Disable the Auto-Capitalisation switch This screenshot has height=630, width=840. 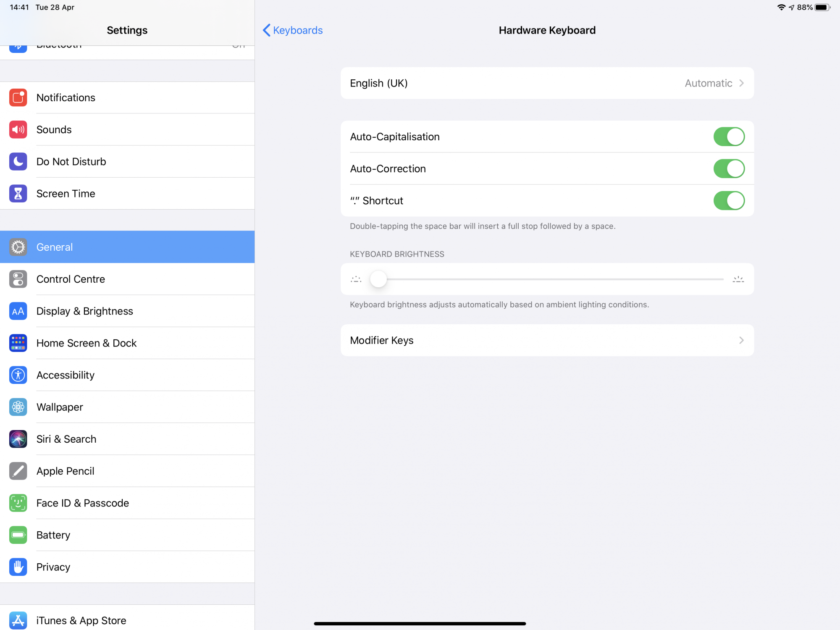(729, 136)
